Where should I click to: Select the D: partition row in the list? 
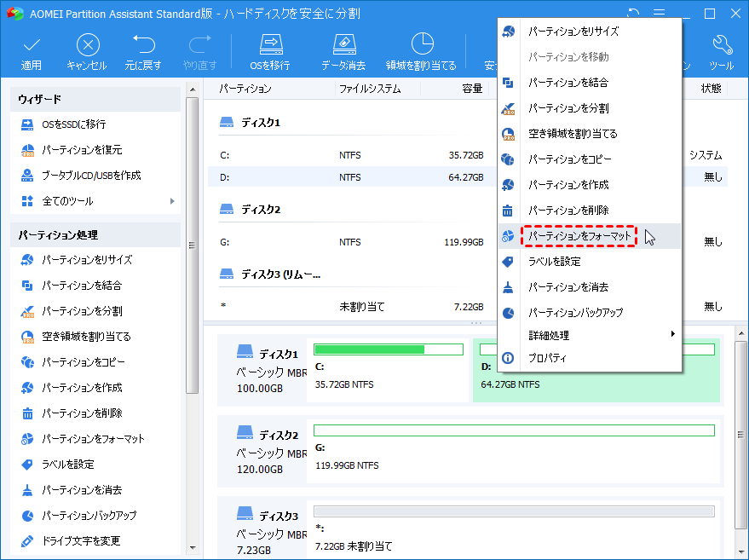click(467, 177)
